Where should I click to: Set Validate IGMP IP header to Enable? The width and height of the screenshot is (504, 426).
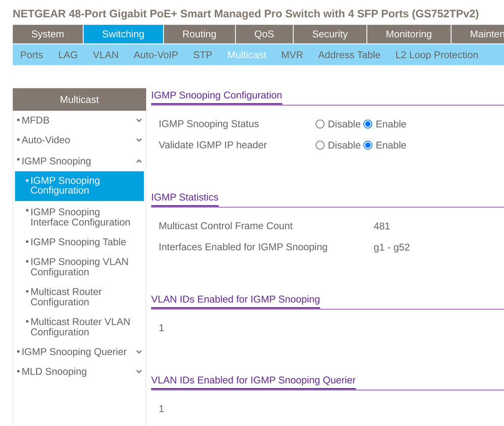point(368,145)
